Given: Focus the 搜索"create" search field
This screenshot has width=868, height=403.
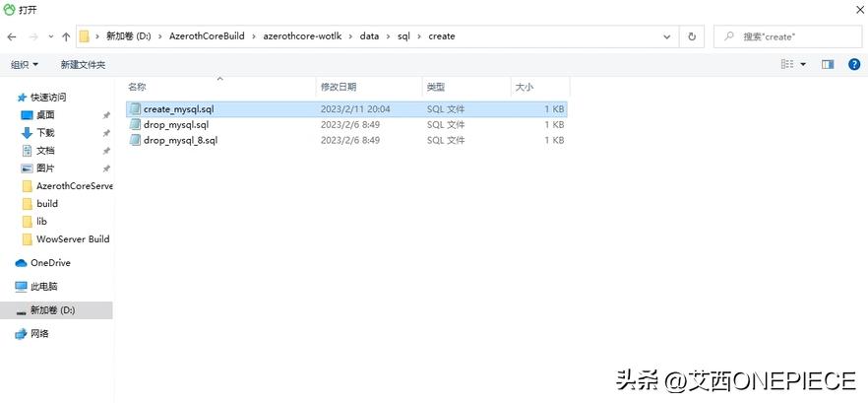Looking at the screenshot, I should (787, 36).
